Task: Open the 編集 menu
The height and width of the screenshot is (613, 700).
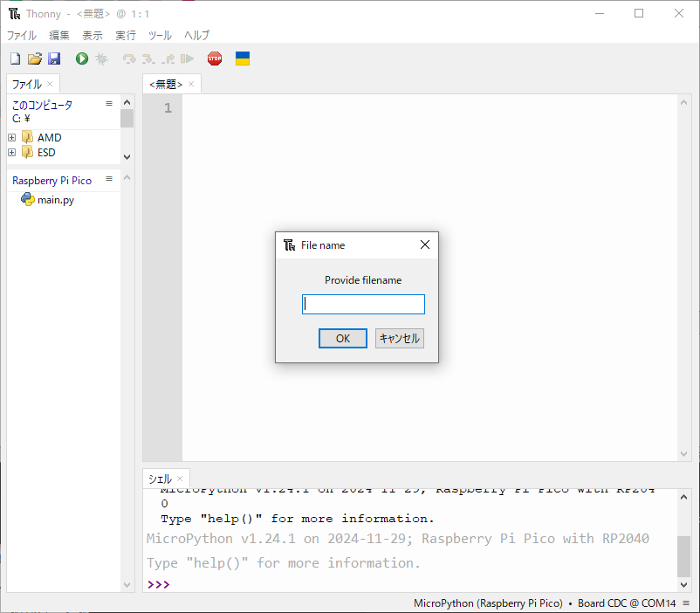Action: pos(59,35)
